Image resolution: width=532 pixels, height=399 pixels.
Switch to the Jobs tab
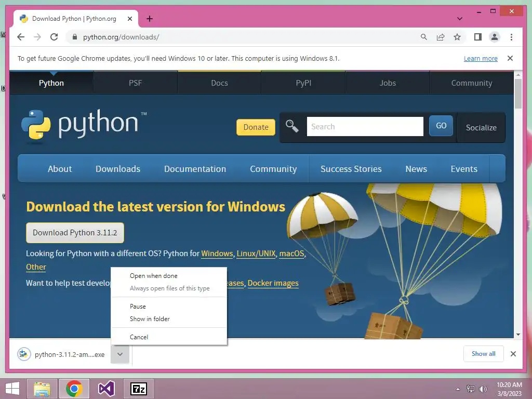[388, 83]
